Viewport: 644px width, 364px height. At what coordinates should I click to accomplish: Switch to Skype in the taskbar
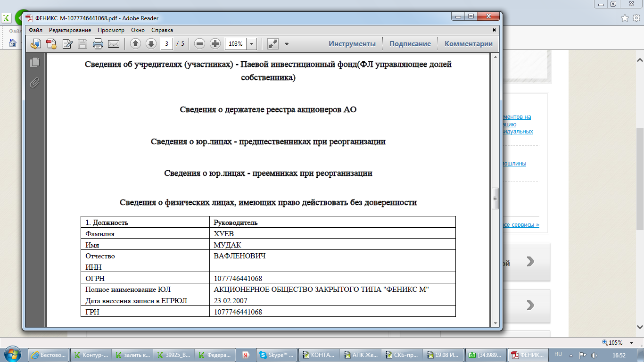(x=278, y=355)
